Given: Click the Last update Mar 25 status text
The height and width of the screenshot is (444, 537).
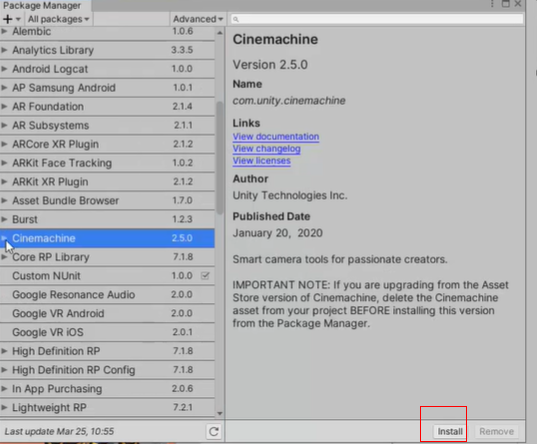Looking at the screenshot, I should [59, 431].
